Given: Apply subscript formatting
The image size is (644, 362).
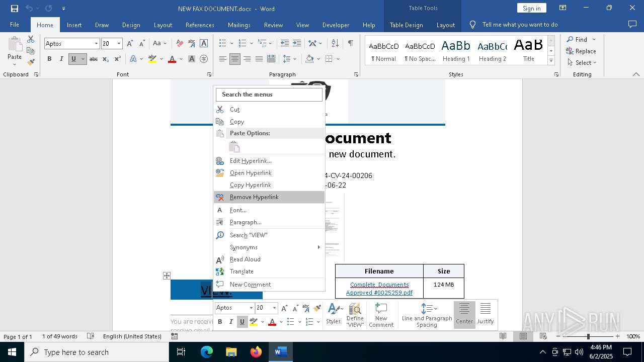Looking at the screenshot, I should click(106, 59).
